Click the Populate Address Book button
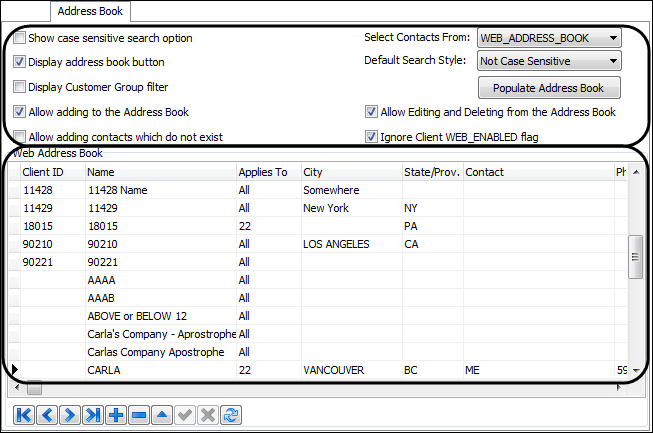 (x=548, y=88)
